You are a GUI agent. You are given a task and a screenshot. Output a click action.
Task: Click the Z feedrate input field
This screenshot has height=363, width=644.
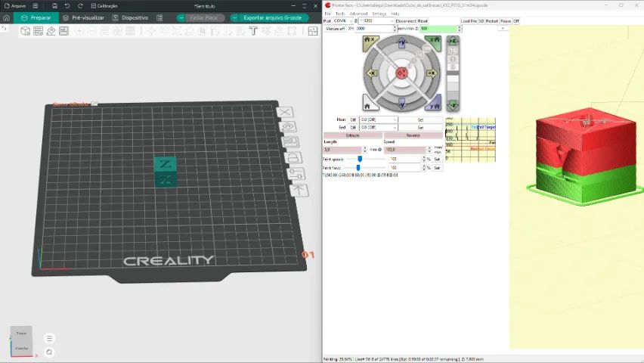(x=438, y=29)
